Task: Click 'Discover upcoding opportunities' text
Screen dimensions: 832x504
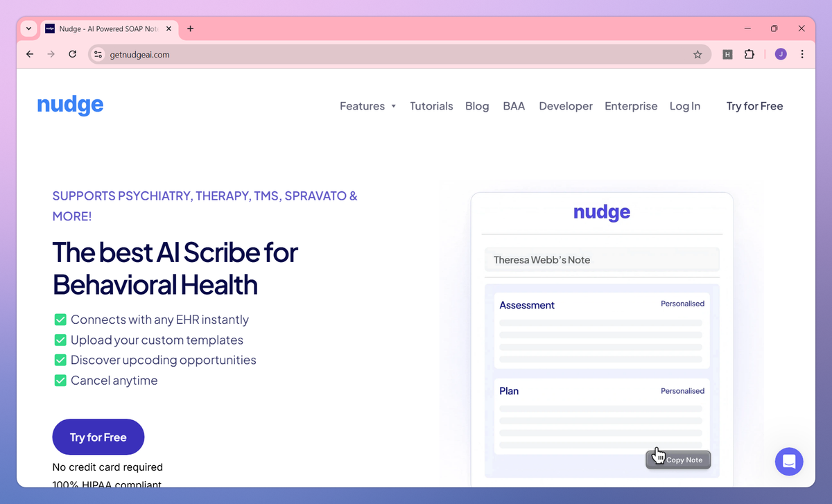Action: tap(164, 360)
